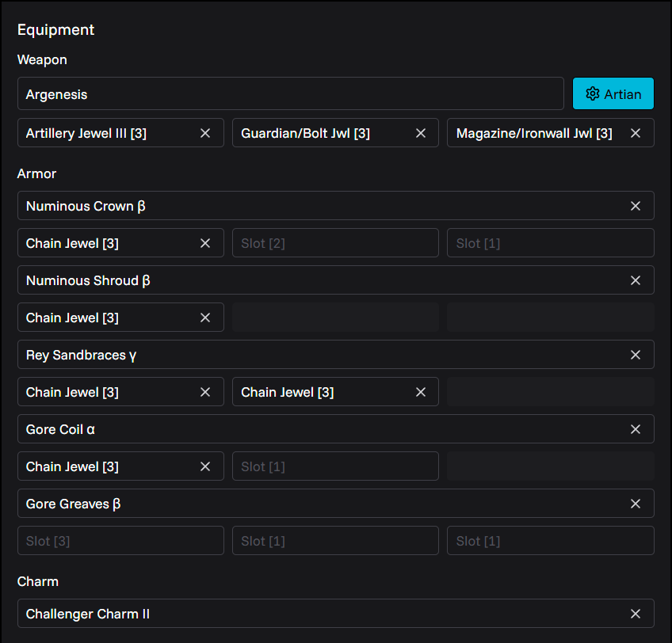Remove Chain Jewel from Numinous Crown
Screen dimensions: 672x643
click(x=205, y=243)
